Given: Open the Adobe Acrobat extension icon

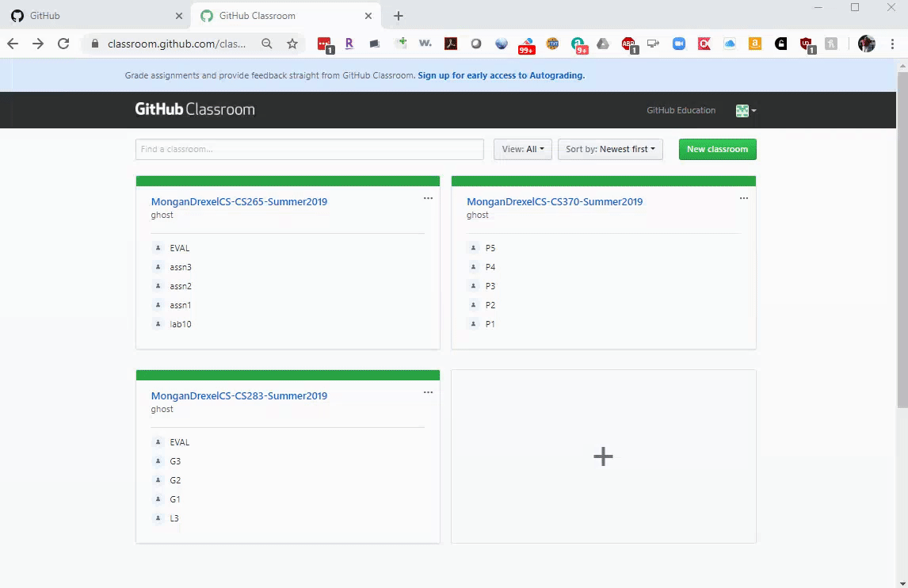Looking at the screenshot, I should [x=451, y=44].
